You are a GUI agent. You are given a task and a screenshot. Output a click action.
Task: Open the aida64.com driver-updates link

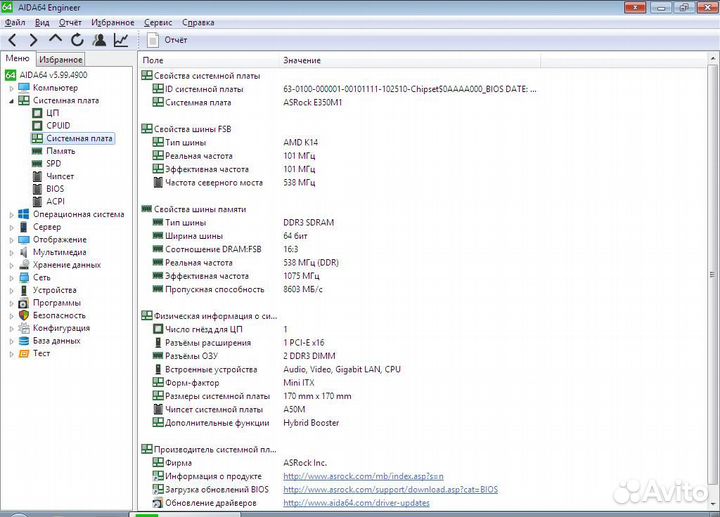pyautogui.click(x=356, y=503)
